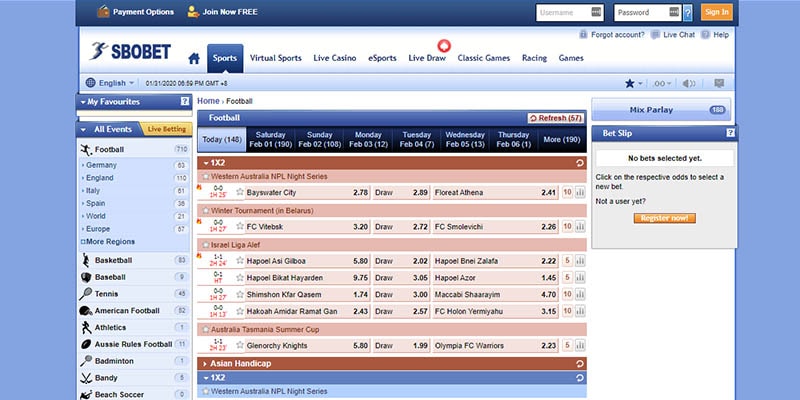Screen dimensions: 800x400
Task: Collapse the All Events panel
Action: (x=83, y=130)
